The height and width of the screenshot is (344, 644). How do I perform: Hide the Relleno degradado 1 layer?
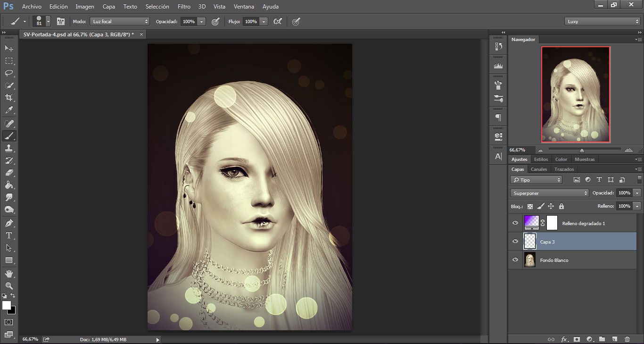(515, 223)
